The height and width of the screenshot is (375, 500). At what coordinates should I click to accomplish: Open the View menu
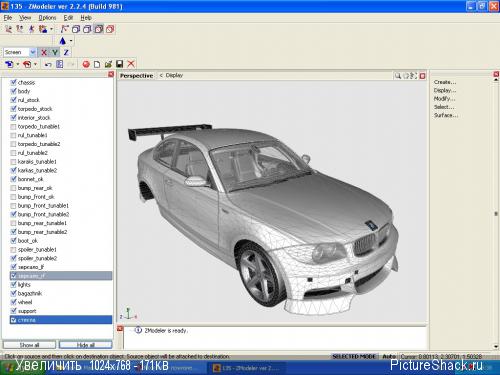click(25, 18)
